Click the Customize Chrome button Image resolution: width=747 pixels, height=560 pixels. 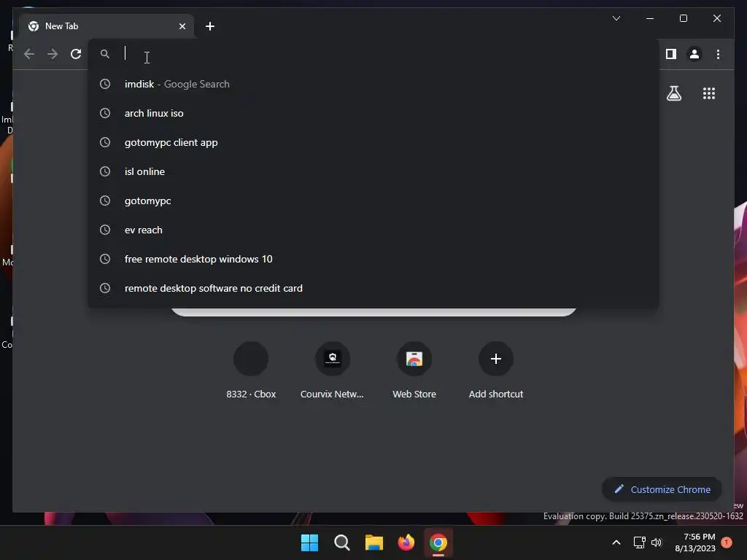click(x=662, y=489)
